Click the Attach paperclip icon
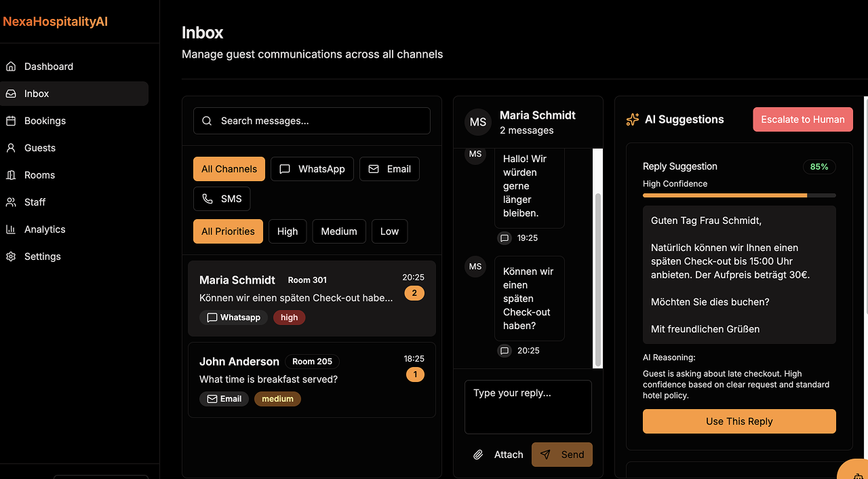Image resolution: width=868 pixels, height=479 pixels. point(477,455)
